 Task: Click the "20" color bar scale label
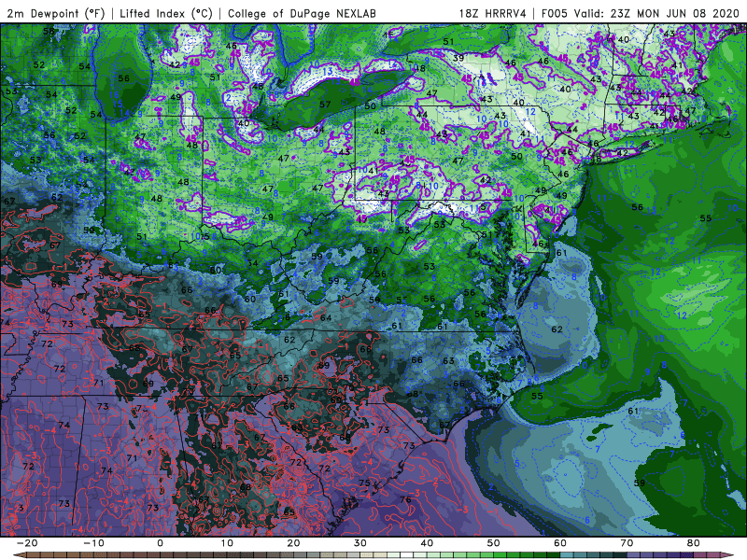point(293,543)
